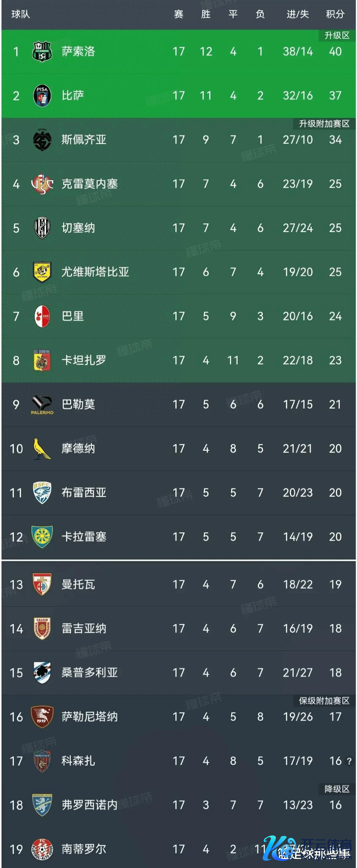Select the 进/失 goals column header
This screenshot has width=357, height=868.
click(297, 14)
